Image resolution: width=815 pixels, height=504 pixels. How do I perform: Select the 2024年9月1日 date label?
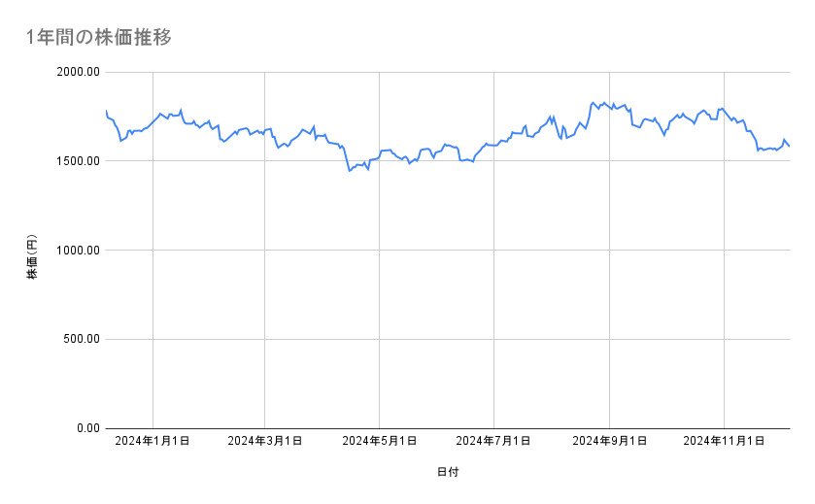pos(609,441)
